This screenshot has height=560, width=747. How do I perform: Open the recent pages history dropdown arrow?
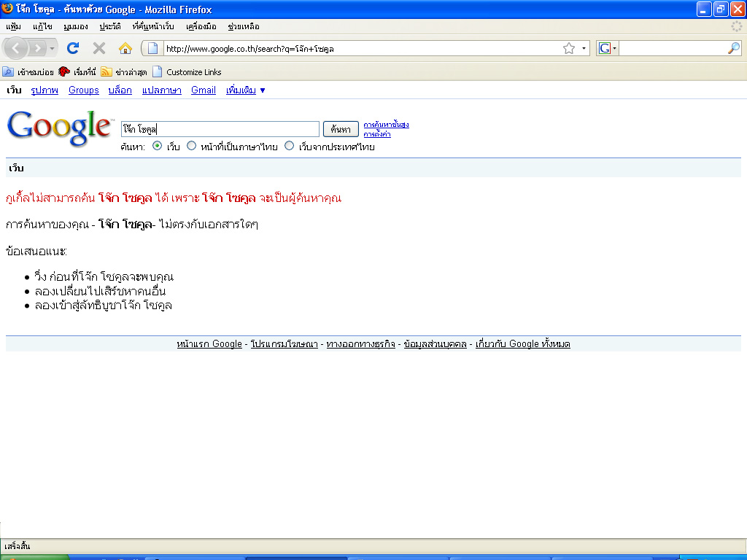(52, 48)
